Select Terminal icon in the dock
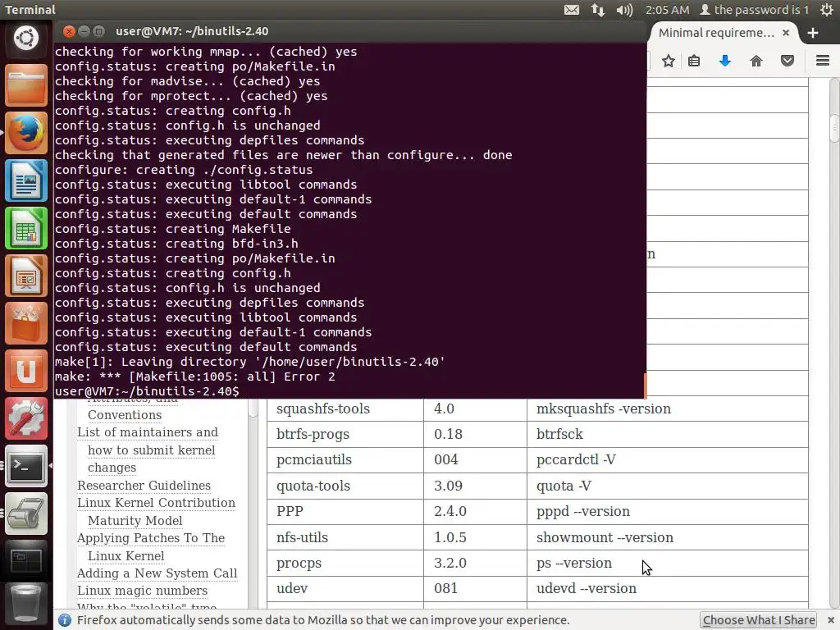840x630 pixels. click(x=25, y=466)
